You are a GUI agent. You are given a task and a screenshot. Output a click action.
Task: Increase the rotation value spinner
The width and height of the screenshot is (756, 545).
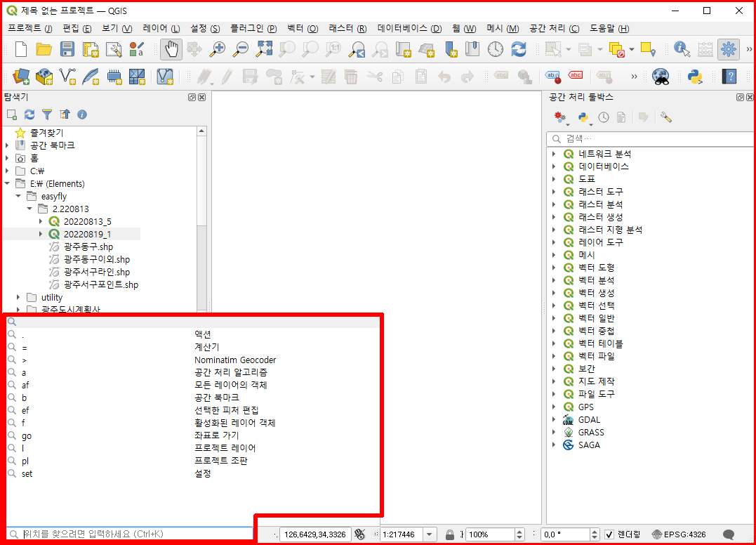[x=594, y=532]
